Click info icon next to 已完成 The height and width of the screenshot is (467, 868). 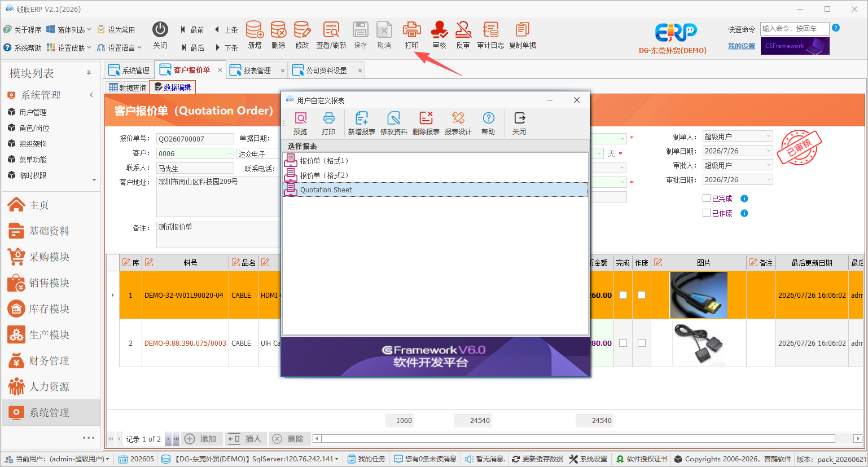[x=744, y=199]
